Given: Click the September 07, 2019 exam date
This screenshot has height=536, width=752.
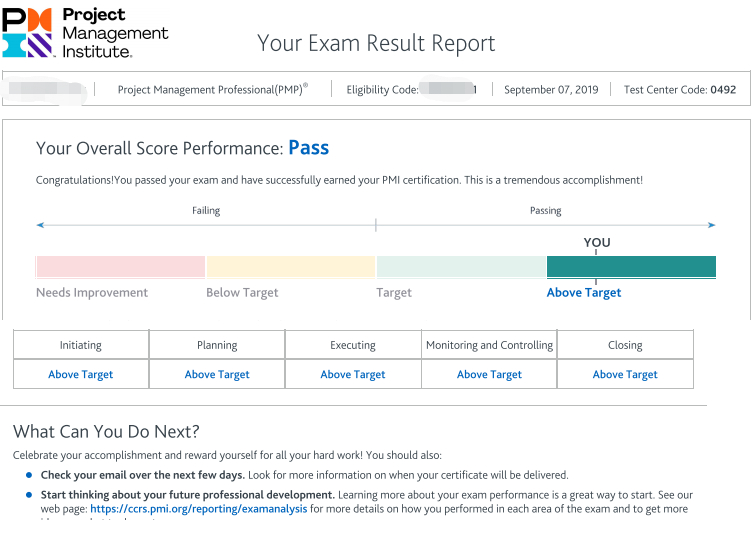Looking at the screenshot, I should (x=551, y=90).
